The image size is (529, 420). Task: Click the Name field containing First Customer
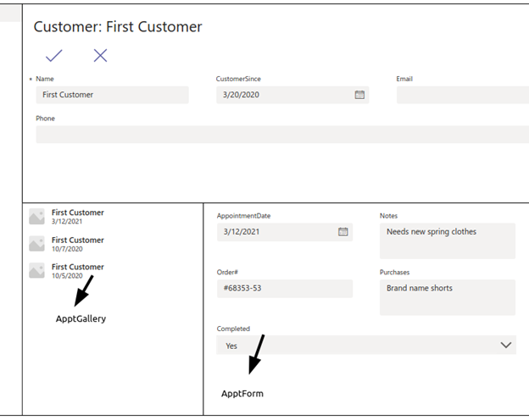point(113,95)
